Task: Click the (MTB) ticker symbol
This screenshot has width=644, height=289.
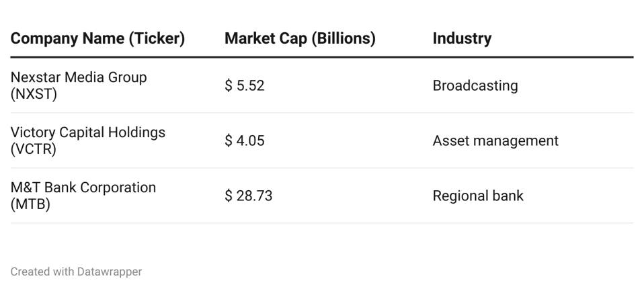Action: pyautogui.click(x=30, y=204)
